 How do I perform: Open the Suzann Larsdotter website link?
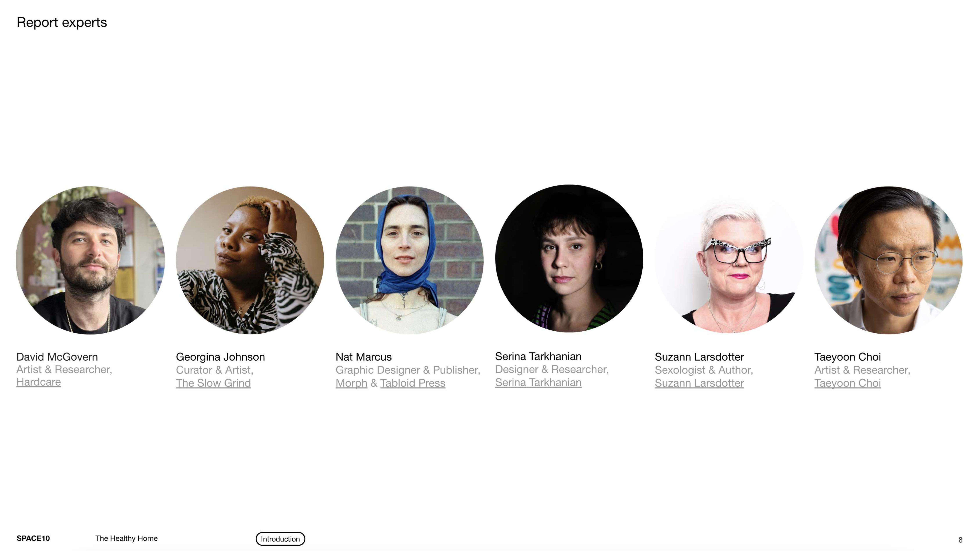[699, 383]
